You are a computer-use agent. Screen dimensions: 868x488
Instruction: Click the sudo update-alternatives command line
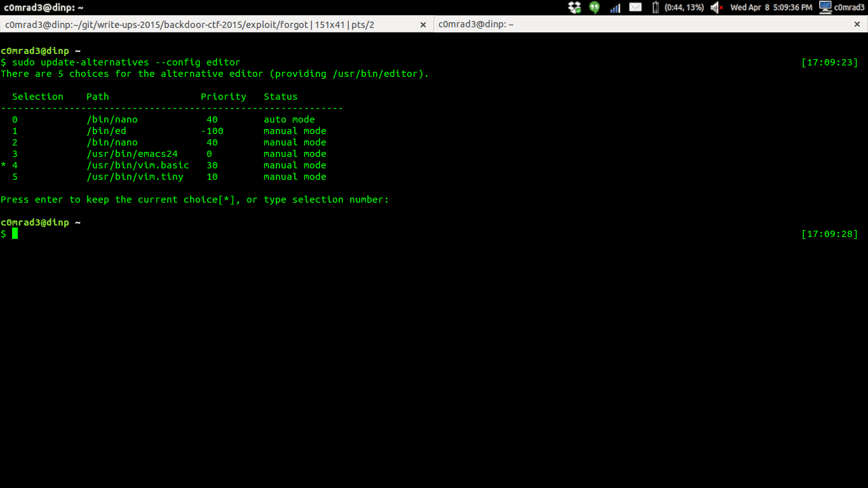(126, 62)
